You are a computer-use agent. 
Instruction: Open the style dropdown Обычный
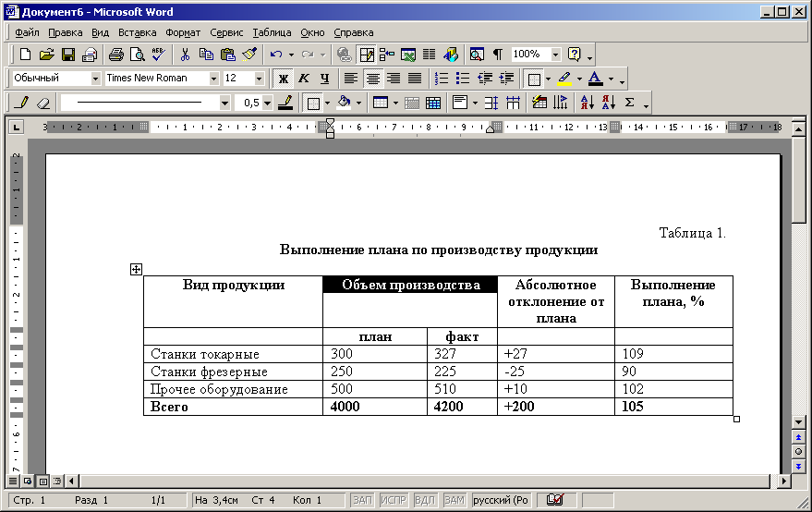[95, 79]
